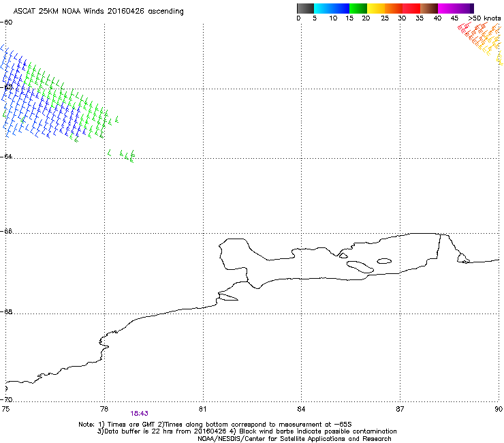Viewport: 504px width, 443px height.
Task: Click the 87 longitude axis label
Action: coord(400,409)
